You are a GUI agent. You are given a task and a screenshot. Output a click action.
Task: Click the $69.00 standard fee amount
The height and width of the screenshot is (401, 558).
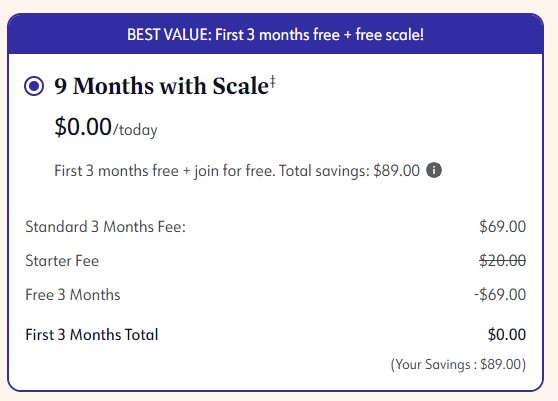pos(502,227)
